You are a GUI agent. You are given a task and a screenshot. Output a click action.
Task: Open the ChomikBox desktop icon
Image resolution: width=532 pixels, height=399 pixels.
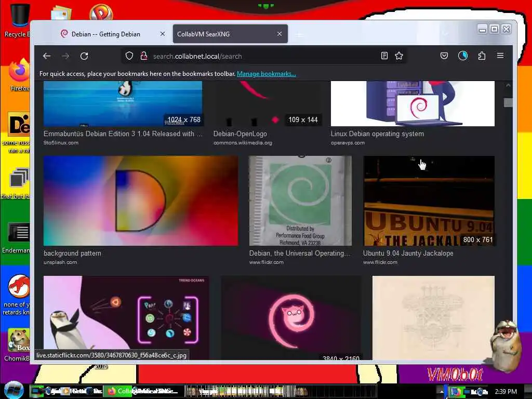coord(18,344)
